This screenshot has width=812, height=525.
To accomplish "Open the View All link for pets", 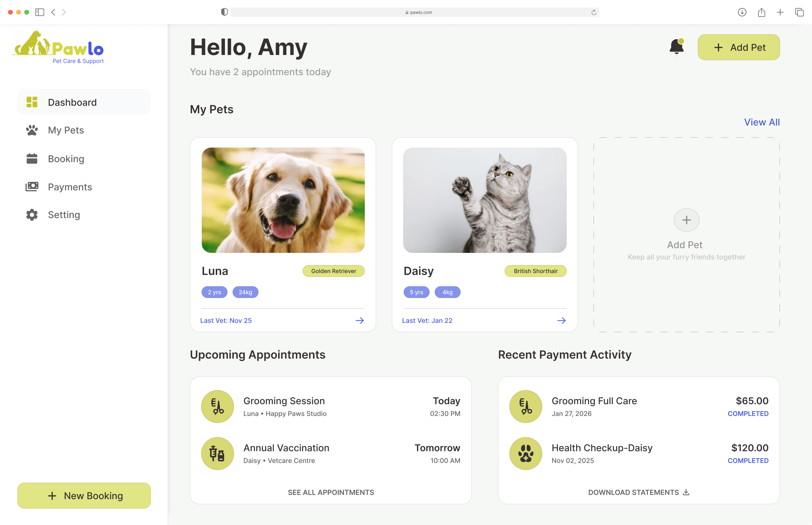I will tap(762, 122).
